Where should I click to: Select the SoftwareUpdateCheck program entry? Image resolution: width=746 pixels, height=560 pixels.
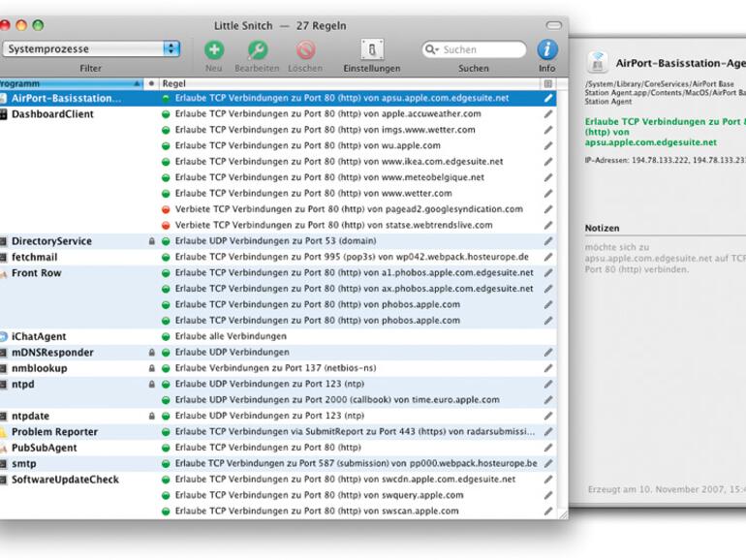point(64,480)
